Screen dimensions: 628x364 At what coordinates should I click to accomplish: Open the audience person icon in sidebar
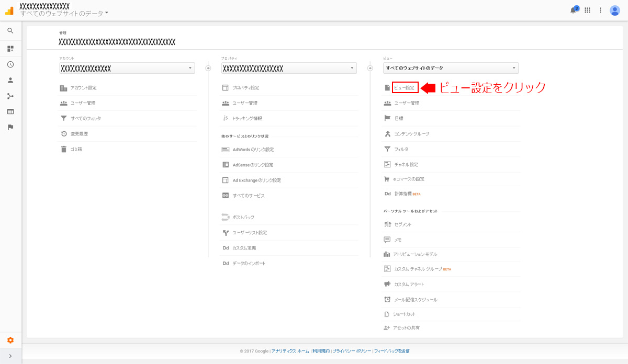(10, 80)
